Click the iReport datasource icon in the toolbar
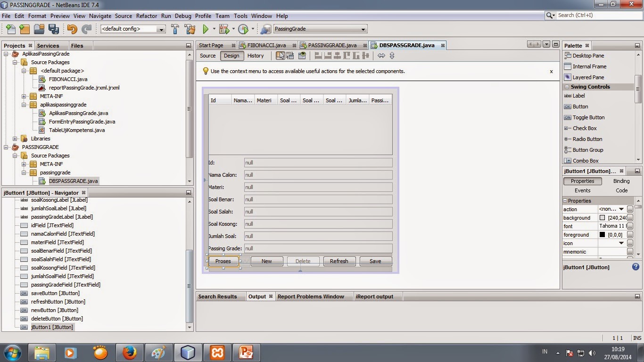Screen dimensions: 644x362 [266, 29]
